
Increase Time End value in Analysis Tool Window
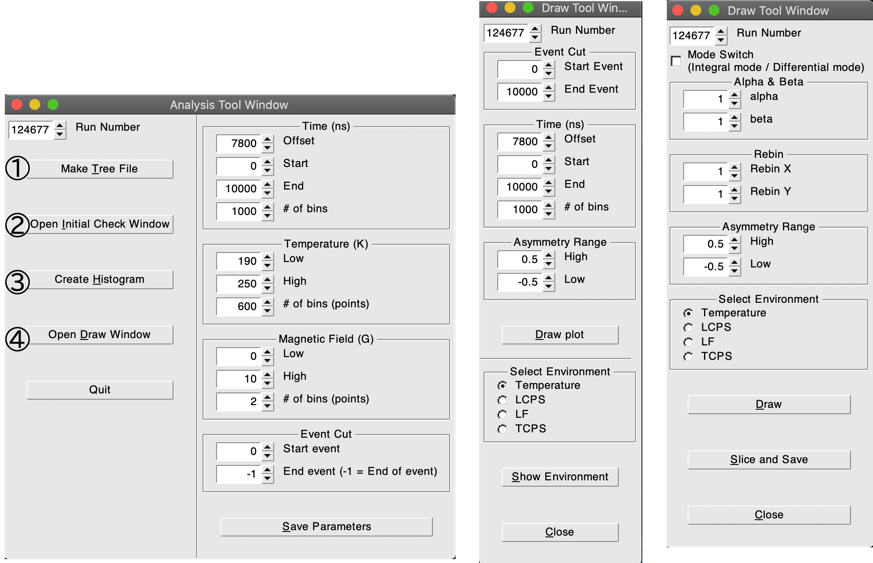point(268,184)
